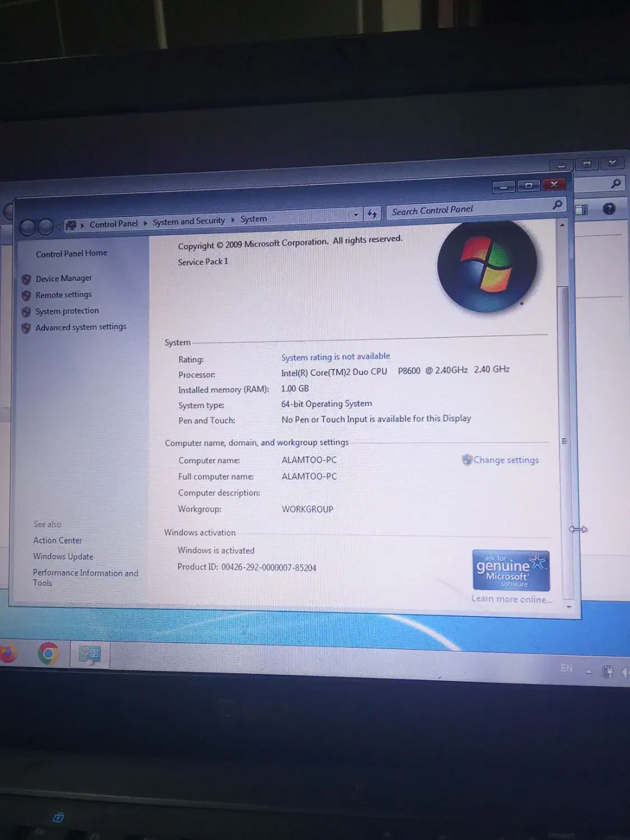
Task: Minimize the background window
Action: pyautogui.click(x=561, y=165)
